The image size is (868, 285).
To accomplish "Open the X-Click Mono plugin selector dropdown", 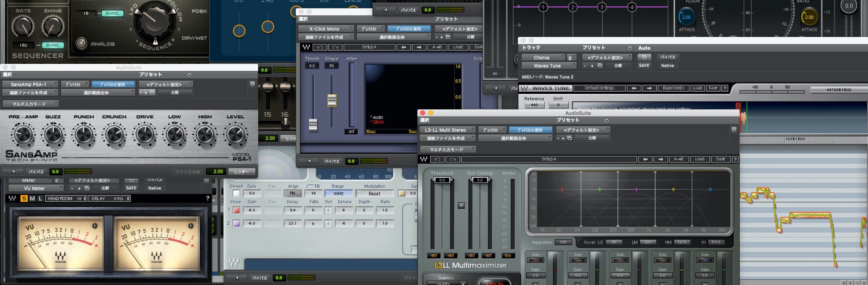I will (326, 29).
